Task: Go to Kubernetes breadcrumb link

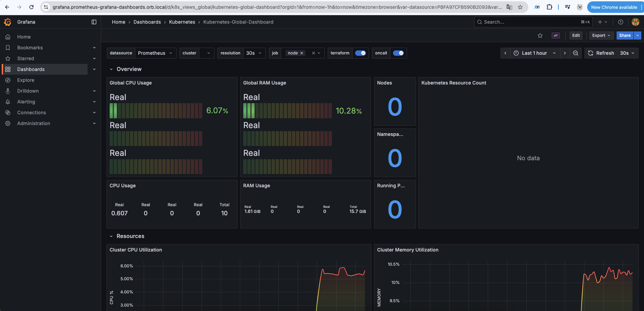Action: pos(182,22)
